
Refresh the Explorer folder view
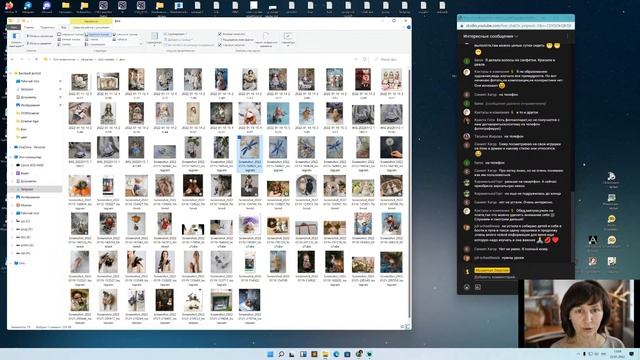coord(364,59)
